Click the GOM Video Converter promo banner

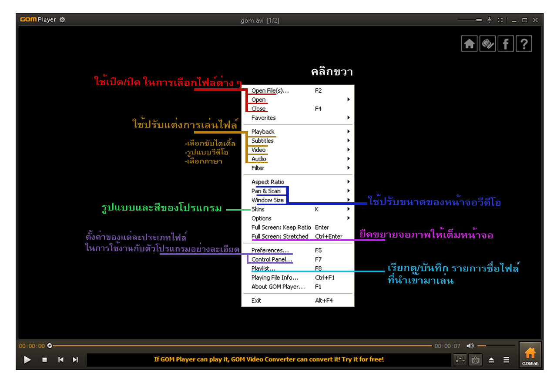click(269, 359)
